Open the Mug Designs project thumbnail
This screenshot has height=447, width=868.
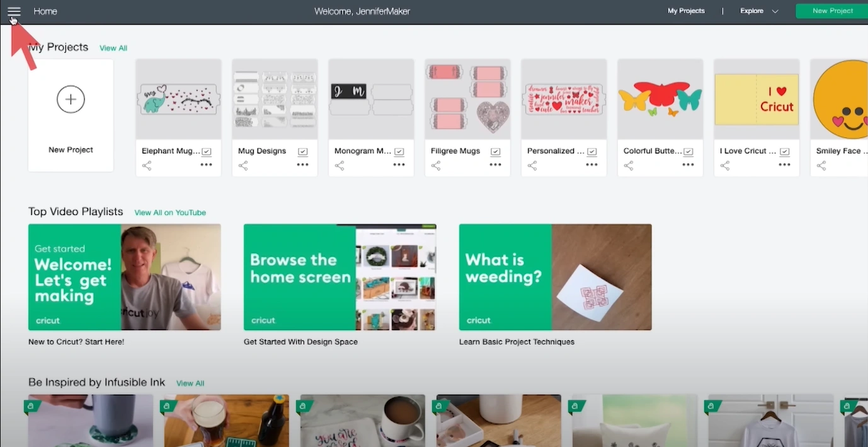pyautogui.click(x=275, y=99)
